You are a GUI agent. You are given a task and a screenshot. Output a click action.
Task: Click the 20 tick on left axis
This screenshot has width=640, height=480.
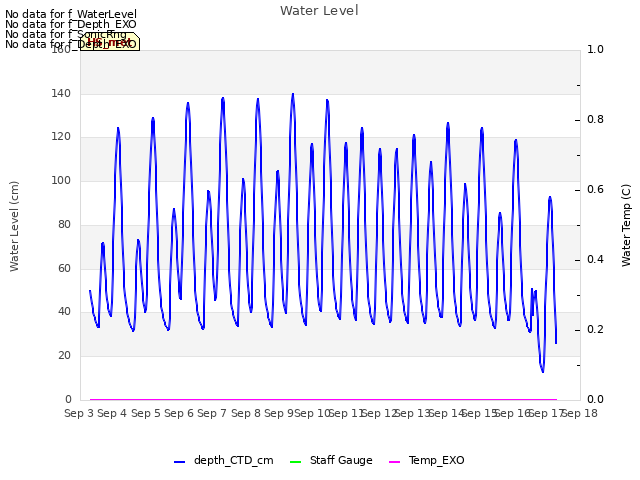click(x=64, y=356)
